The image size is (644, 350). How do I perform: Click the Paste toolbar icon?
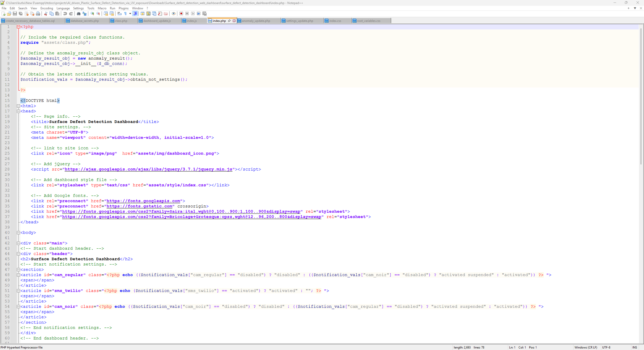click(x=57, y=13)
